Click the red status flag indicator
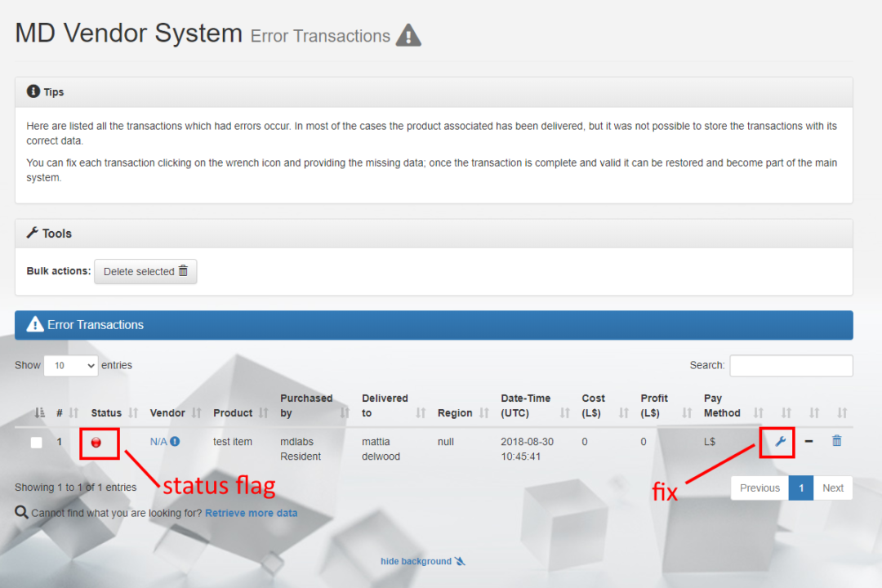Screen dimensions: 882x588 click(97, 441)
